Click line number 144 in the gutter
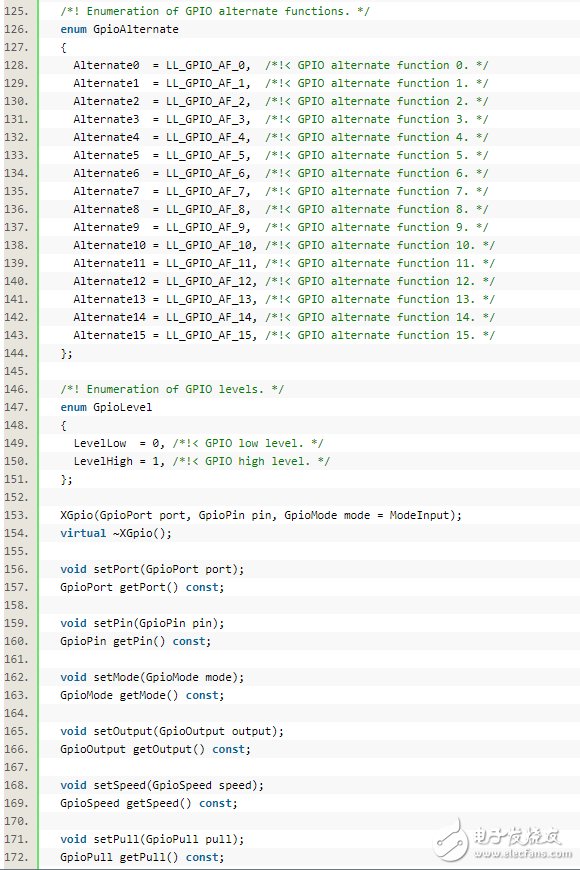Screen dimensions: 580x870 coord(16,353)
